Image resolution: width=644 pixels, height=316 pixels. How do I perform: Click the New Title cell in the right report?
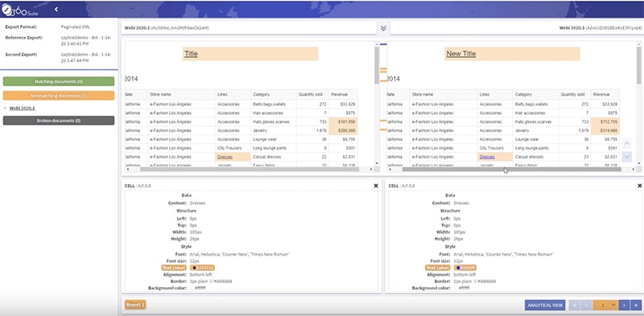pyautogui.click(x=512, y=54)
